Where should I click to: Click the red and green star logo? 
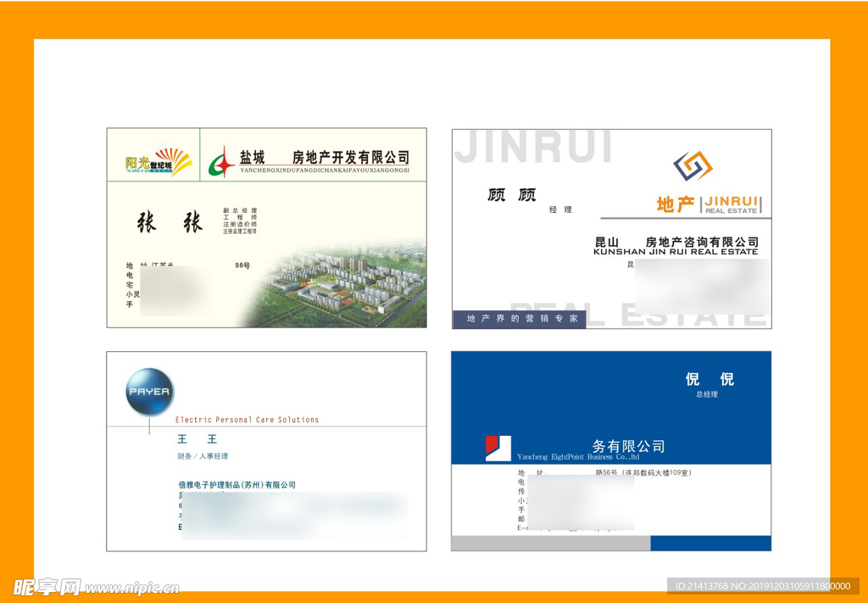point(222,161)
